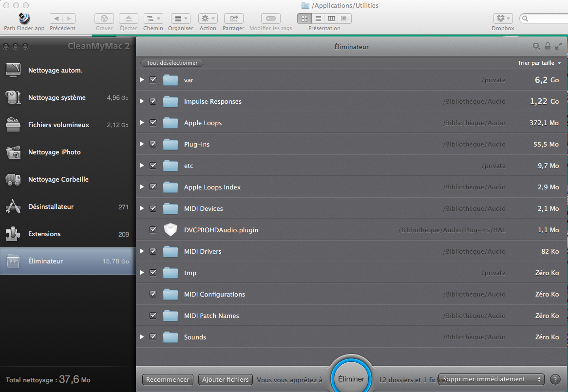This screenshot has height=392, width=568.
Task: Toggle DVCPROHDAudio.plugin checkbox
Action: [153, 230]
